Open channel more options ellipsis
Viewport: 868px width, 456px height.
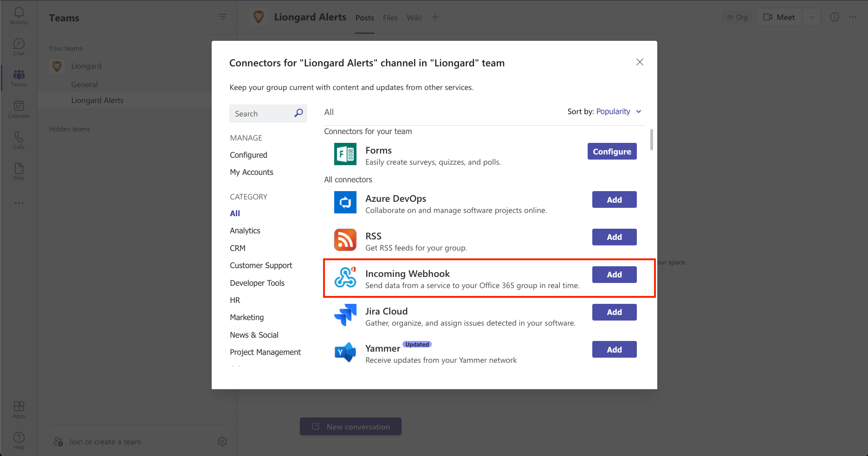(853, 17)
